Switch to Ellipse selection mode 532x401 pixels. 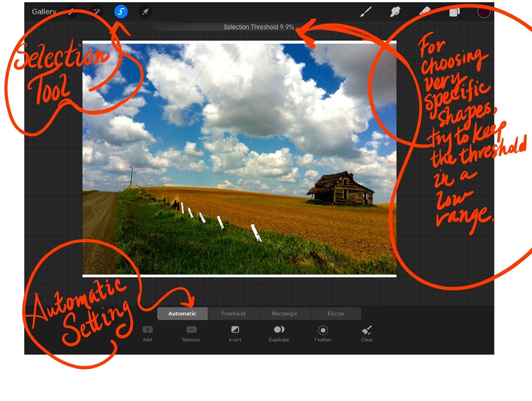pyautogui.click(x=336, y=314)
